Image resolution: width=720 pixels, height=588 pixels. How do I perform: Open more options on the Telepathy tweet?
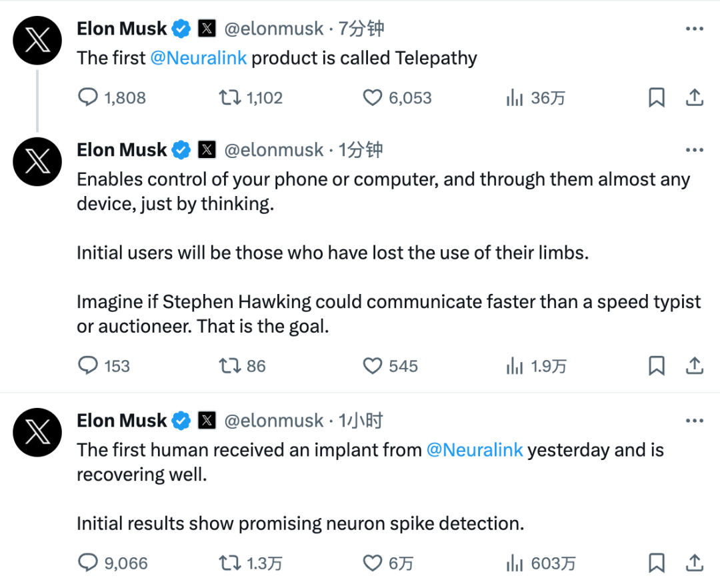point(695,29)
